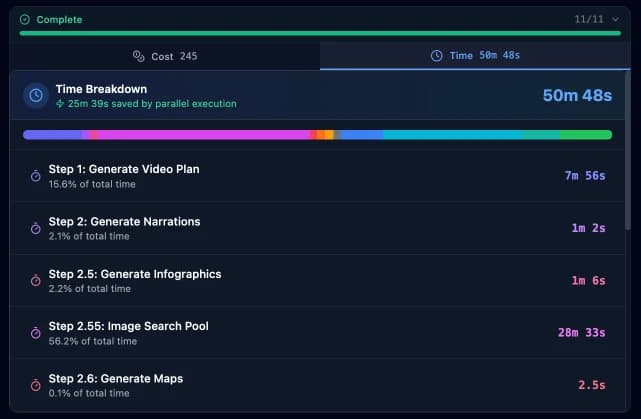The height and width of the screenshot is (419, 641).
Task: Click the '2.5s' duration value
Action: (592, 385)
